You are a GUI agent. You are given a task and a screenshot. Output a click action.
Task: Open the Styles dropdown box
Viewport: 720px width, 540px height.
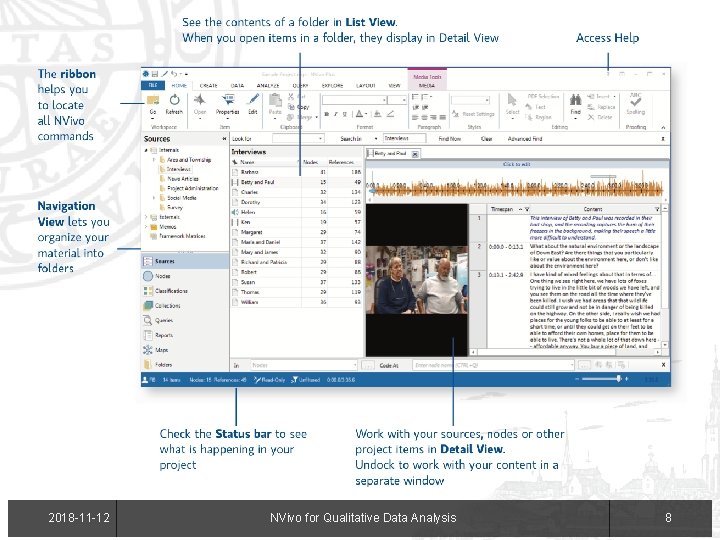coord(470,100)
